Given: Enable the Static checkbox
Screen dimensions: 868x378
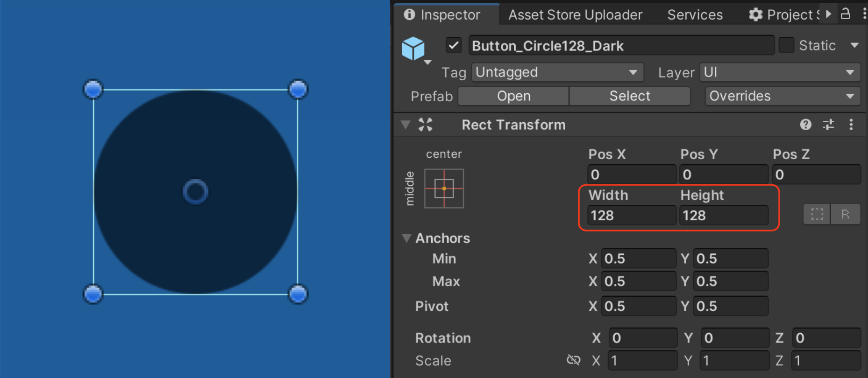Looking at the screenshot, I should click(x=786, y=45).
